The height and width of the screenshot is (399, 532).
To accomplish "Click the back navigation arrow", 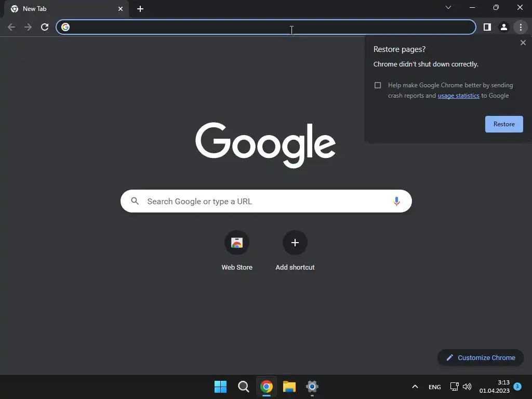I will (11, 27).
